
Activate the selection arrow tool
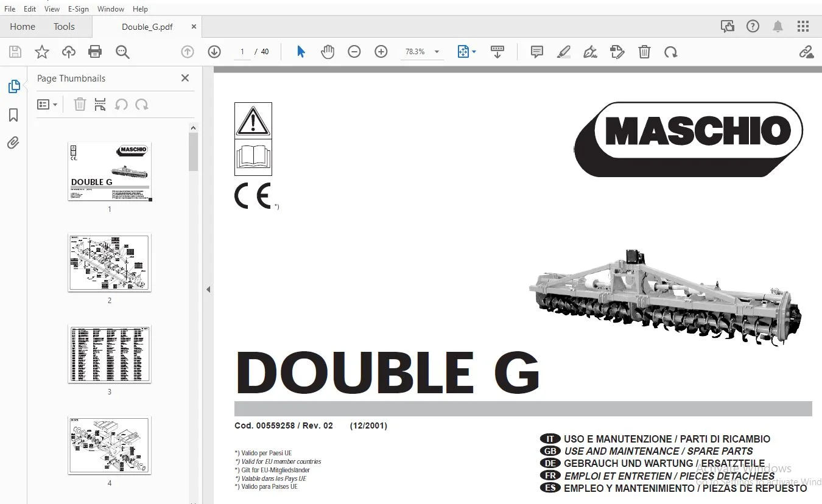click(301, 52)
